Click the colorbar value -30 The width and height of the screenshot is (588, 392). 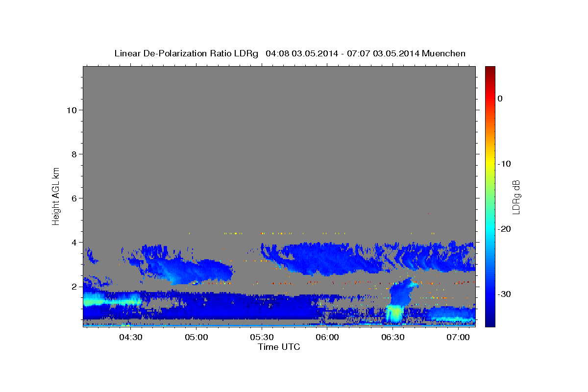504,294
